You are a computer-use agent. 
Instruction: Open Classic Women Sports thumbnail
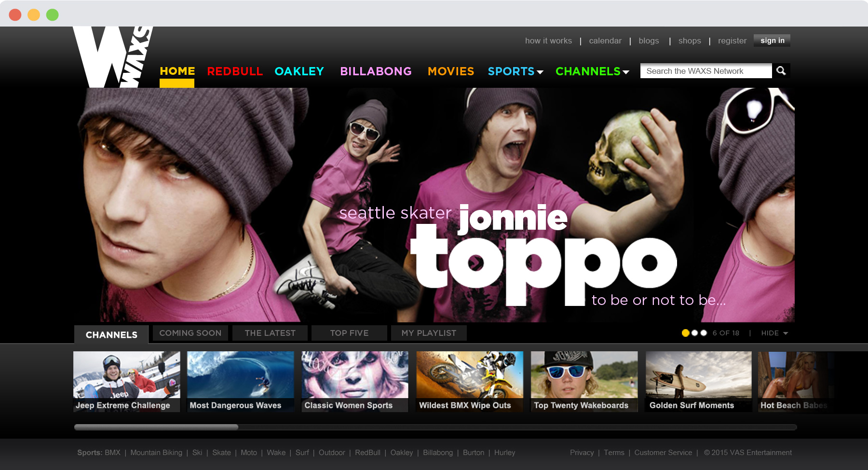coord(355,381)
